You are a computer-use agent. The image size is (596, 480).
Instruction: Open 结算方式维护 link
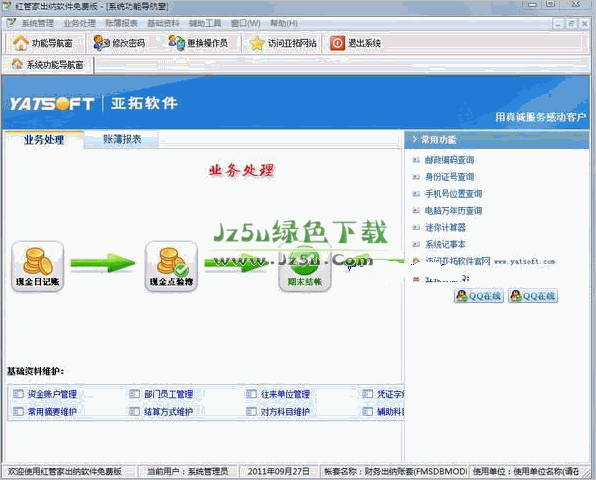coord(168,411)
